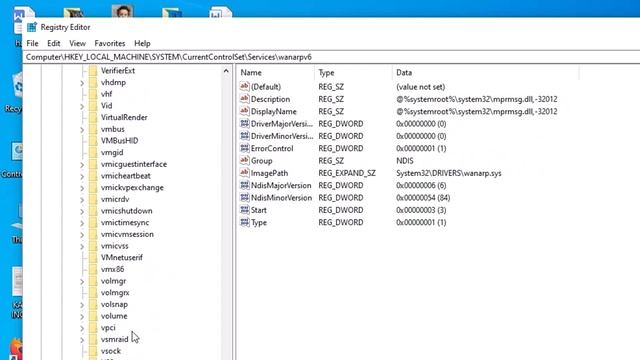The width and height of the screenshot is (640, 360).
Task: Click the DriverMinorVersion DWORD icon
Action: coord(244,136)
